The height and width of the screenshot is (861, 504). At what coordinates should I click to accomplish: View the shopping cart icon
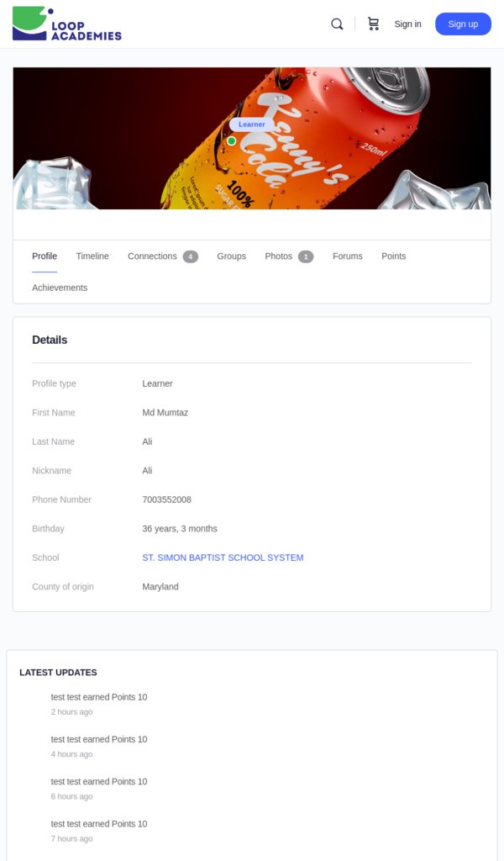[x=373, y=24]
